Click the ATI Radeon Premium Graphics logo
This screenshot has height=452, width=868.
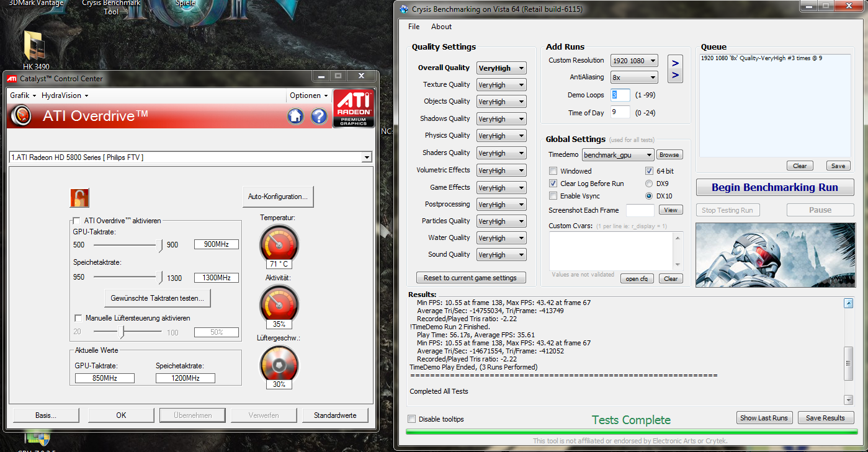(354, 108)
